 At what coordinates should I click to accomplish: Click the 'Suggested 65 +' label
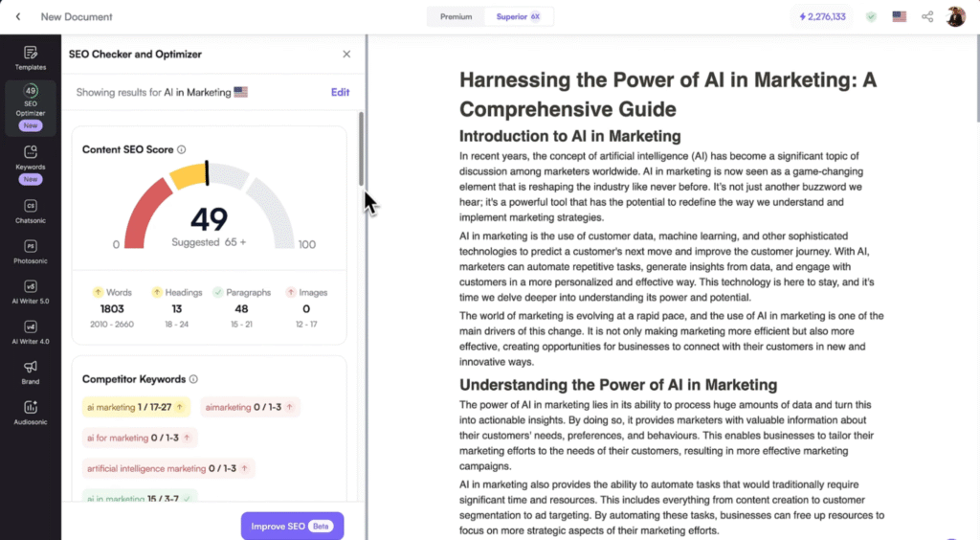pyautogui.click(x=209, y=242)
